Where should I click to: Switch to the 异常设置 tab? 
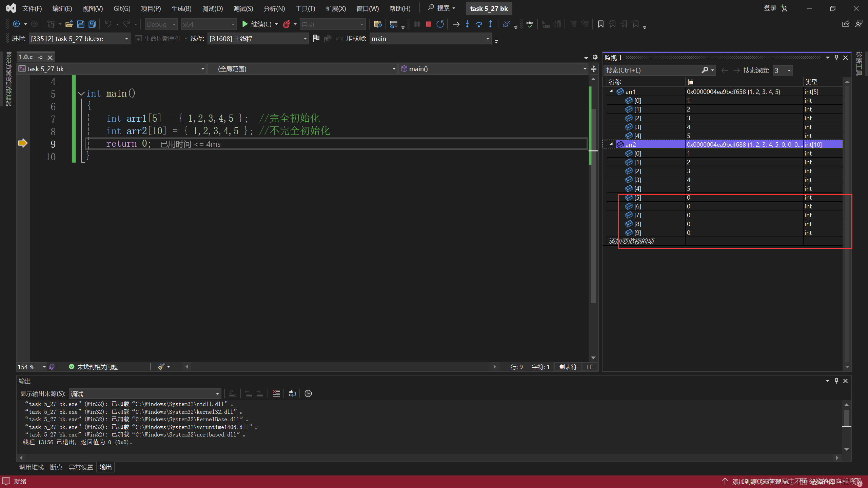pyautogui.click(x=81, y=467)
